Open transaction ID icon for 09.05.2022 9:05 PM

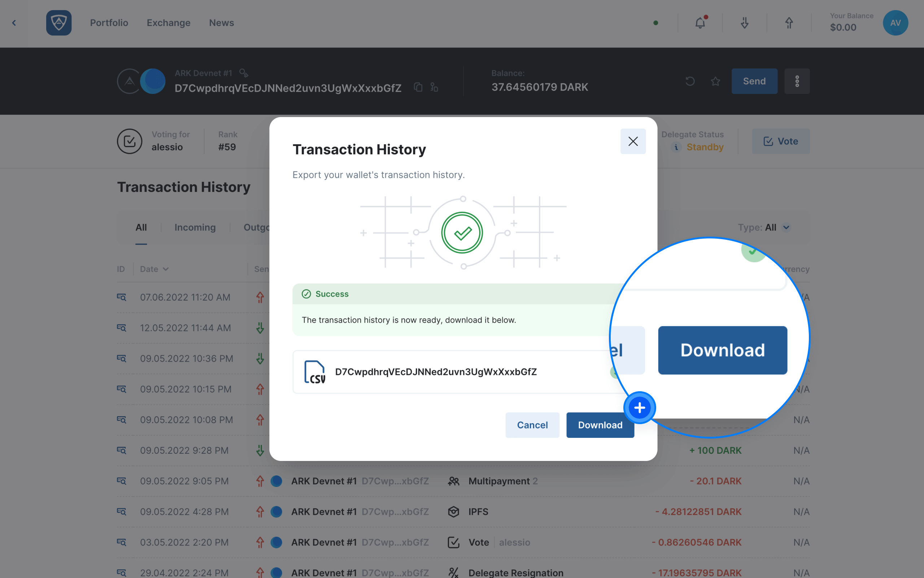(121, 480)
